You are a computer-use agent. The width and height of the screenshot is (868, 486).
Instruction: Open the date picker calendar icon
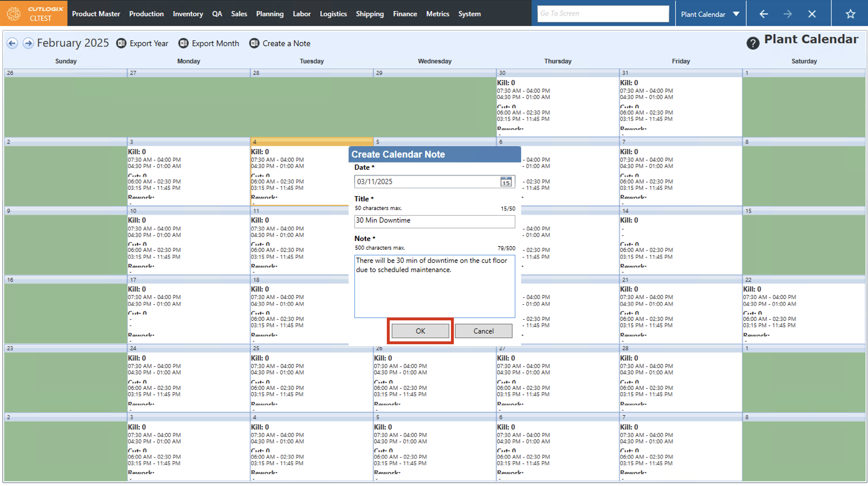click(x=505, y=182)
